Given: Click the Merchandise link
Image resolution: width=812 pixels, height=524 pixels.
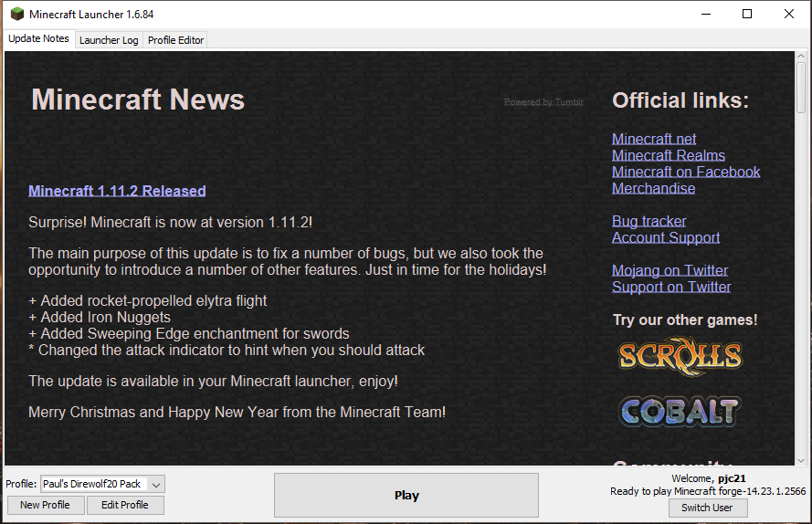Looking at the screenshot, I should 653,188.
